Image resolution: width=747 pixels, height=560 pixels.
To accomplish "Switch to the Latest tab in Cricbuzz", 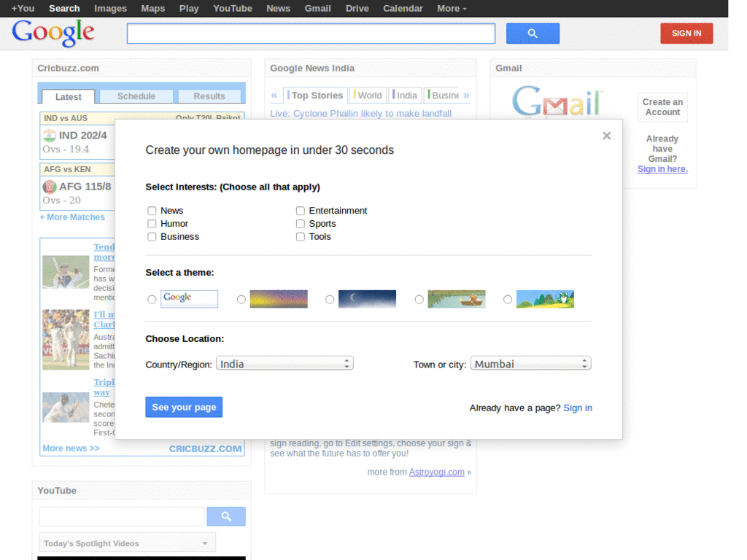I will [68, 97].
